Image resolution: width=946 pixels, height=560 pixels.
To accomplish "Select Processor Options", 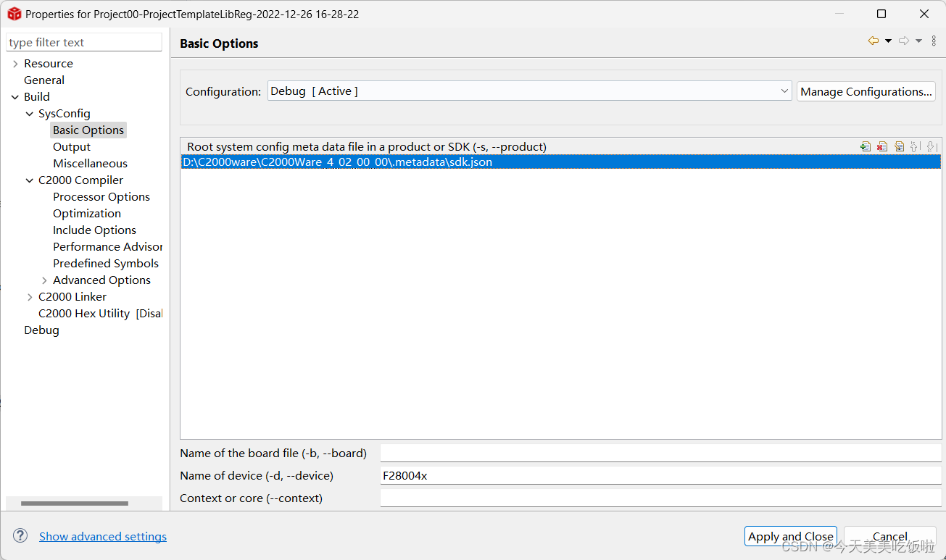I will point(101,197).
